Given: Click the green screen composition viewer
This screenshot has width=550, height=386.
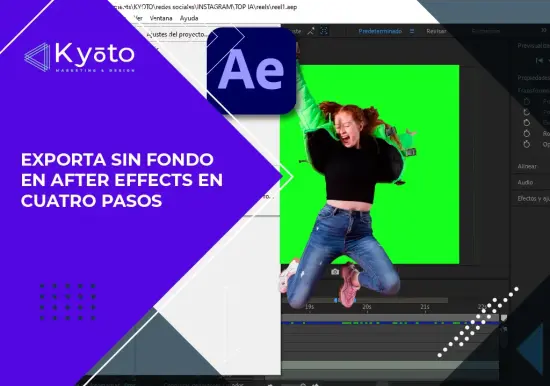Looking at the screenshot, I should [x=370, y=164].
